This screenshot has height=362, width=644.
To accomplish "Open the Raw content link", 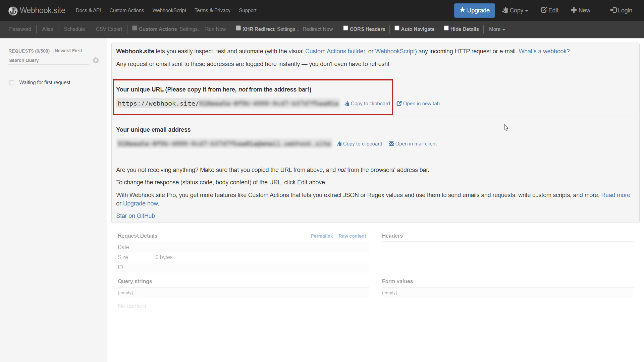I will (x=352, y=236).
